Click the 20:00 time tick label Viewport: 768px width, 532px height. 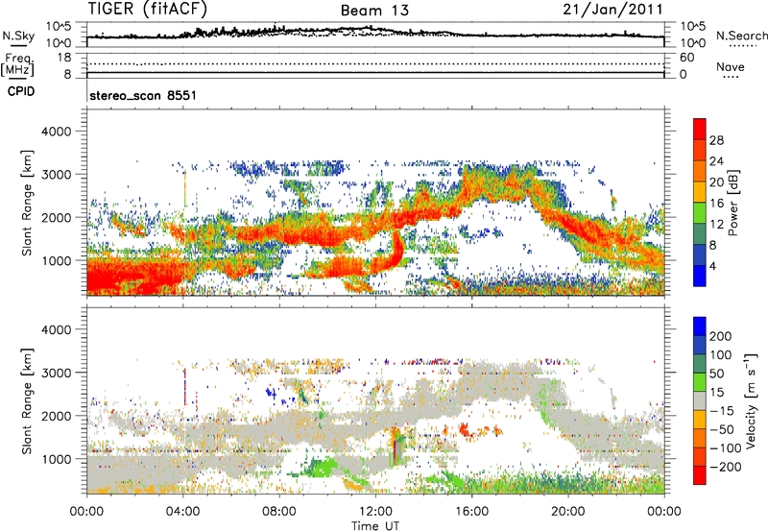pos(567,512)
